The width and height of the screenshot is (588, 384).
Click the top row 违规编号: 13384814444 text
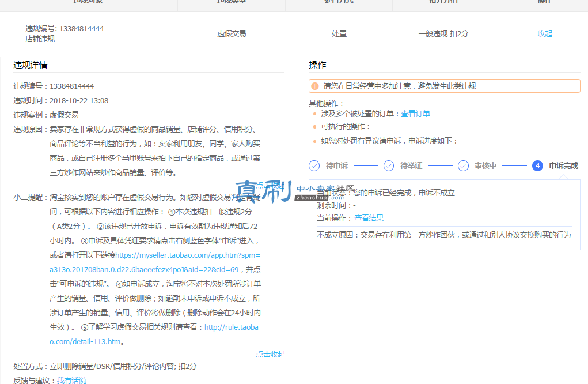coord(65,28)
